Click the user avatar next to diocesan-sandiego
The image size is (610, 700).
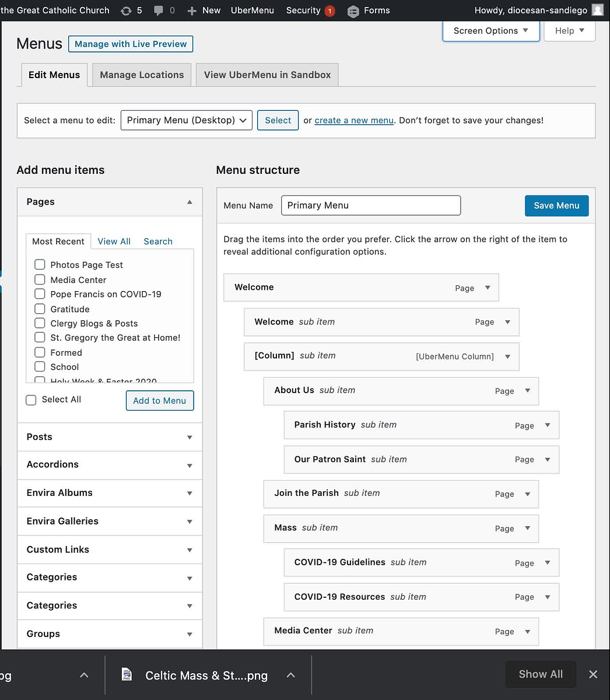597,10
